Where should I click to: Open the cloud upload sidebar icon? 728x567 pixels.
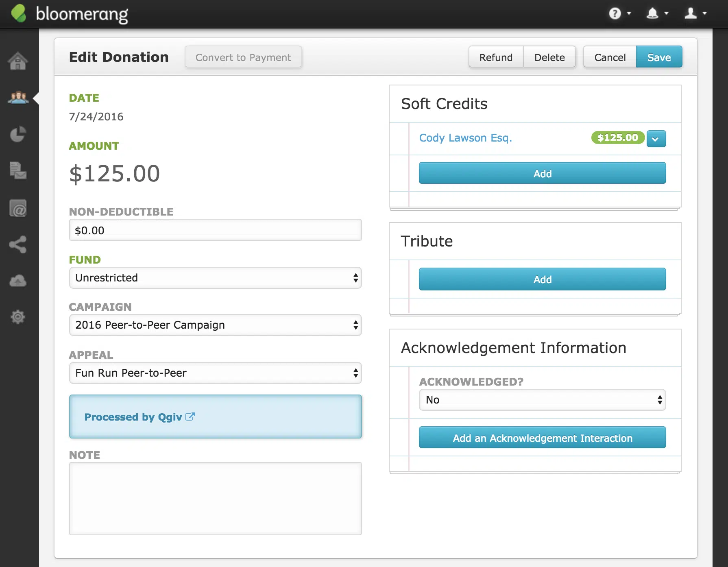(18, 281)
